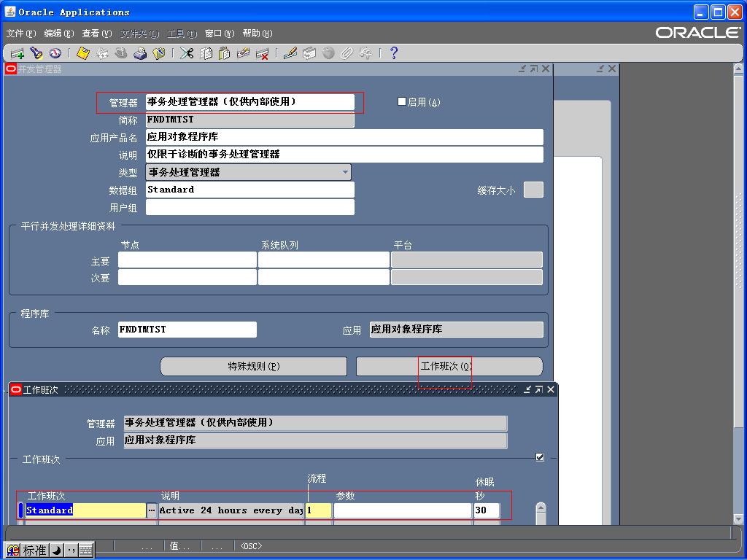Paste using the clipboard toolbar icon

[225, 53]
